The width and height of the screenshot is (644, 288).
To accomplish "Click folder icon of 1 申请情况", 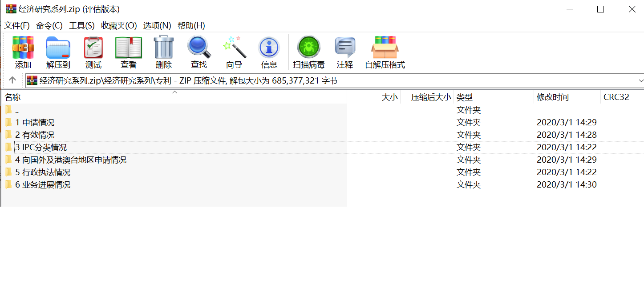I will 8,122.
